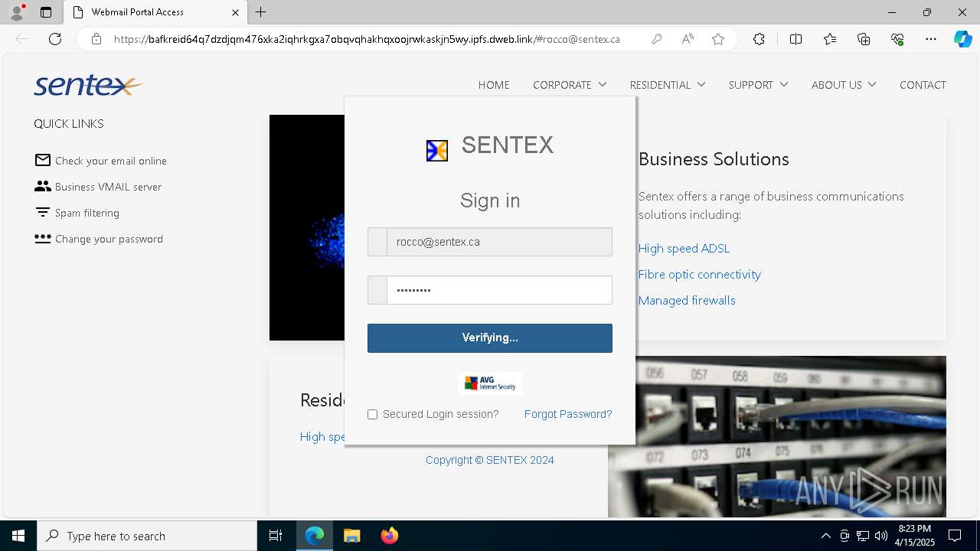This screenshot has height=551, width=980.
Task: Click the browser back arrow
Action: [x=21, y=39]
